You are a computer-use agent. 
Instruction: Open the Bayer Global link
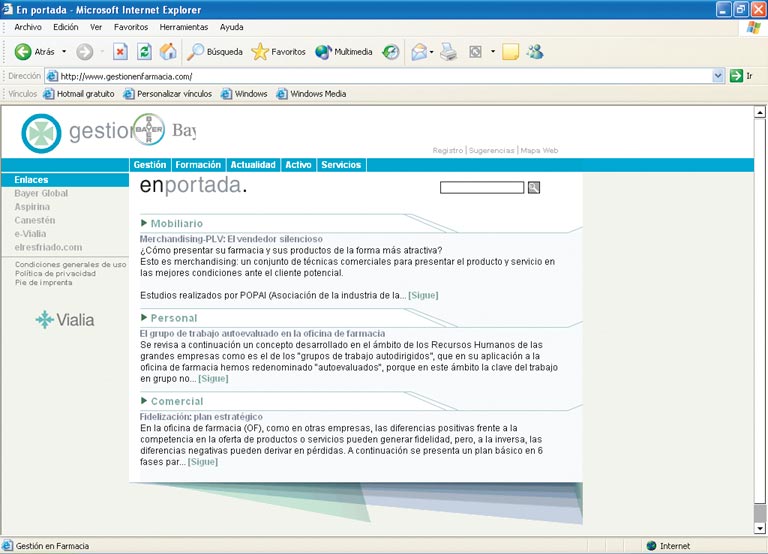(x=41, y=193)
